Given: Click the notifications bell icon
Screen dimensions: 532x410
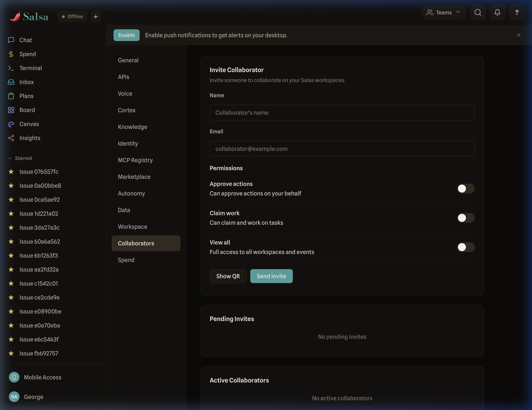Looking at the screenshot, I should tap(497, 12).
